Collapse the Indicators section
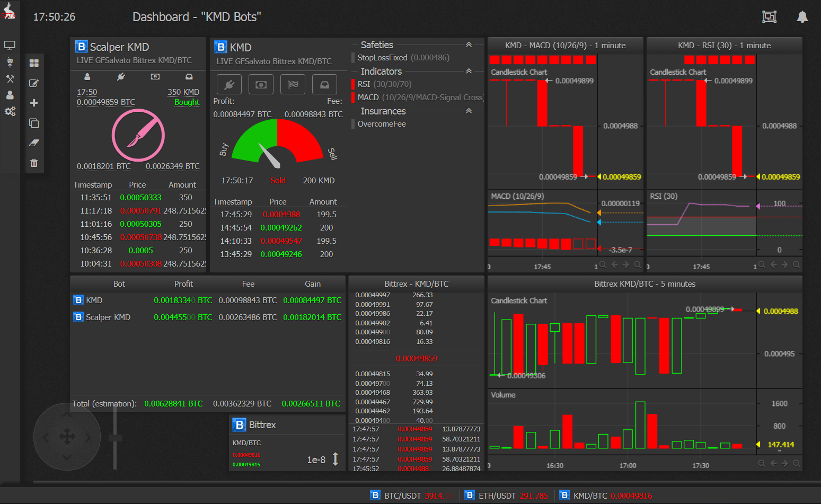This screenshot has width=821, height=504. [x=469, y=71]
